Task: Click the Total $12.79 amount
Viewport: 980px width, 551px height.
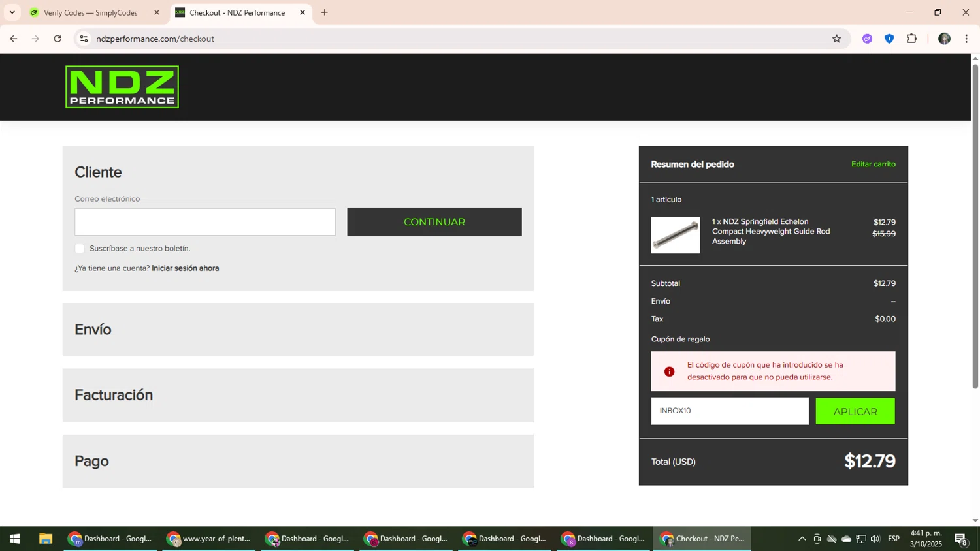Action: tap(870, 462)
